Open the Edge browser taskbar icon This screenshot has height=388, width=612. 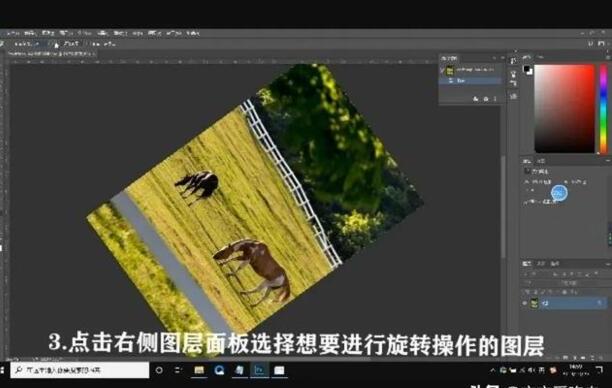(x=219, y=370)
